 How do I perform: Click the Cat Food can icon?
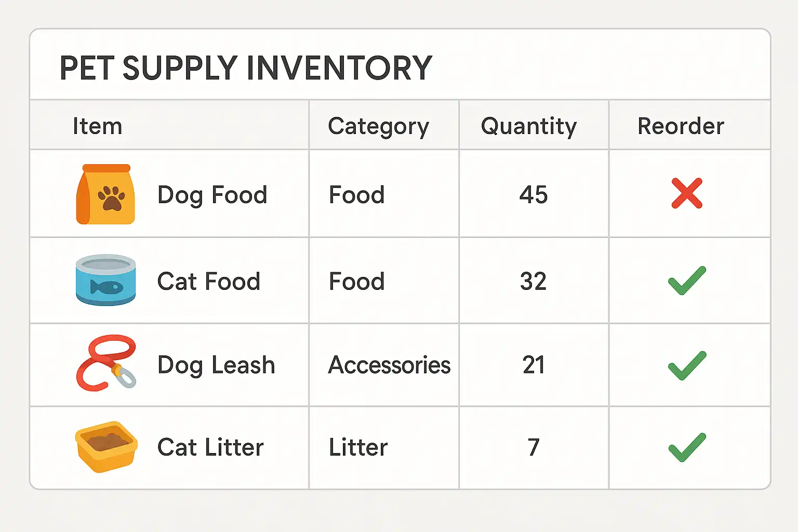[x=106, y=280]
